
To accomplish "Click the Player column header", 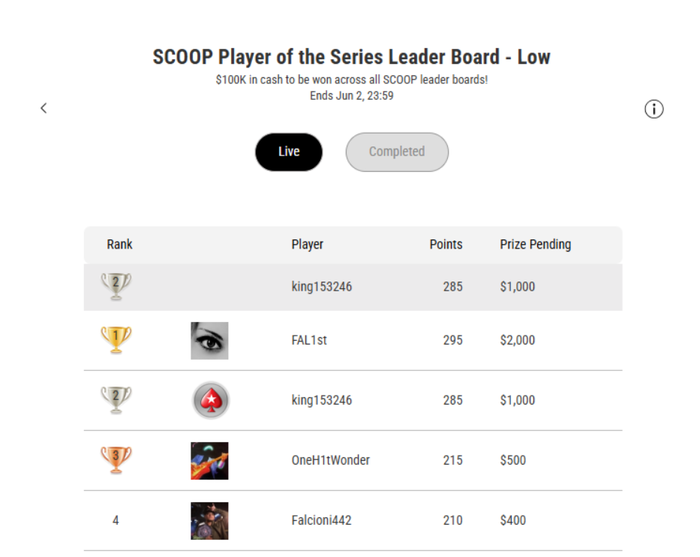I will click(307, 245).
